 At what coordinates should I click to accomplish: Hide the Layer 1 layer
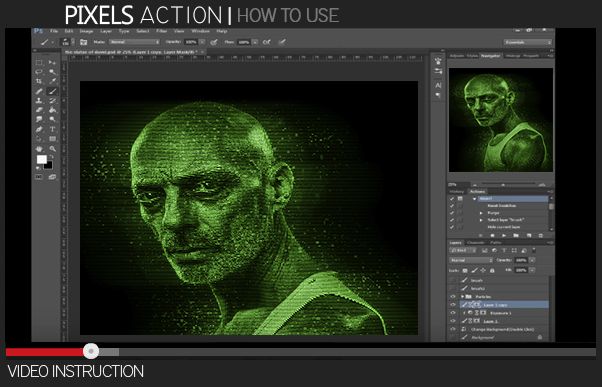click(x=453, y=321)
